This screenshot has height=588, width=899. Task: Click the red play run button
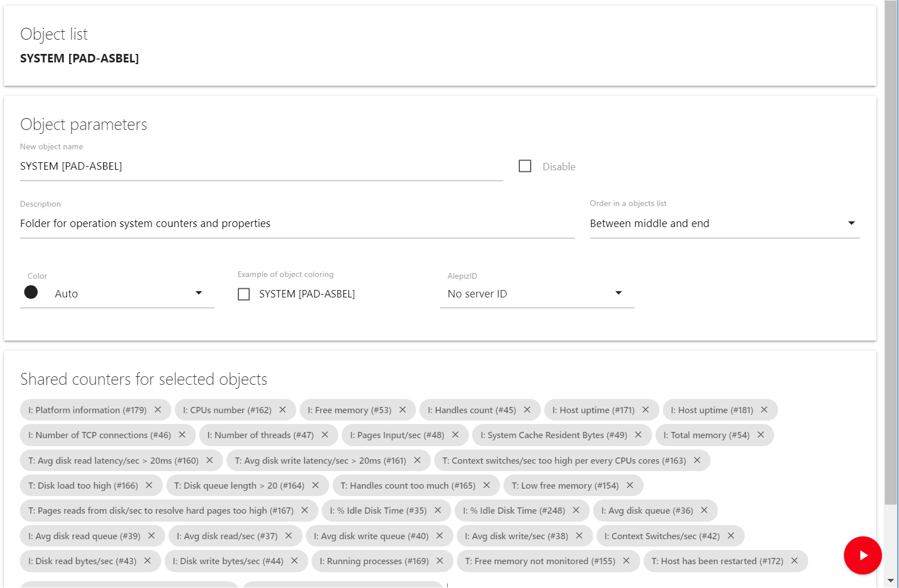(x=863, y=555)
